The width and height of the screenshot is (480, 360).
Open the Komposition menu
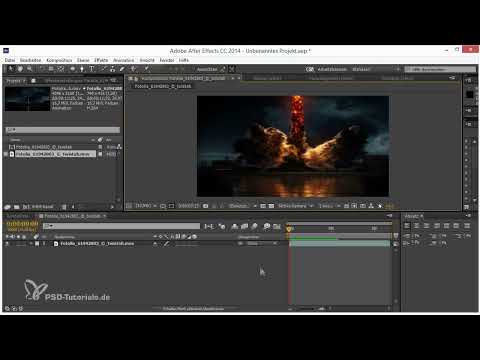(59, 60)
